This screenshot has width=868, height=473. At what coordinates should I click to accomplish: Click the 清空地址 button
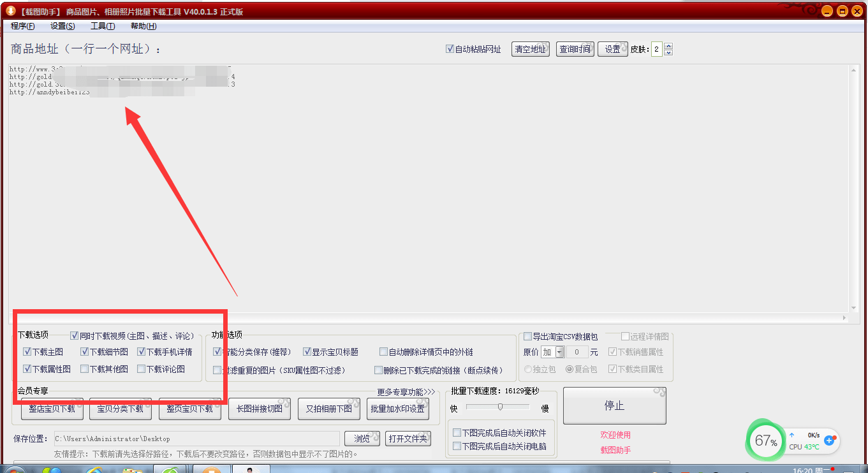(531, 49)
